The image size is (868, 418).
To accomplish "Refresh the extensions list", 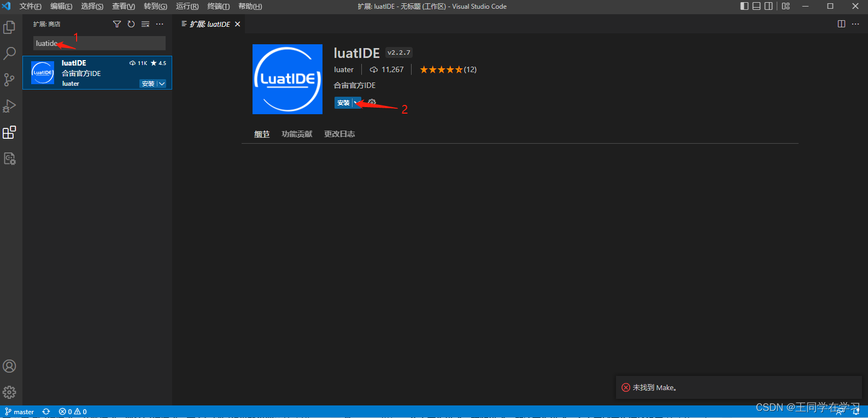I will tap(131, 24).
